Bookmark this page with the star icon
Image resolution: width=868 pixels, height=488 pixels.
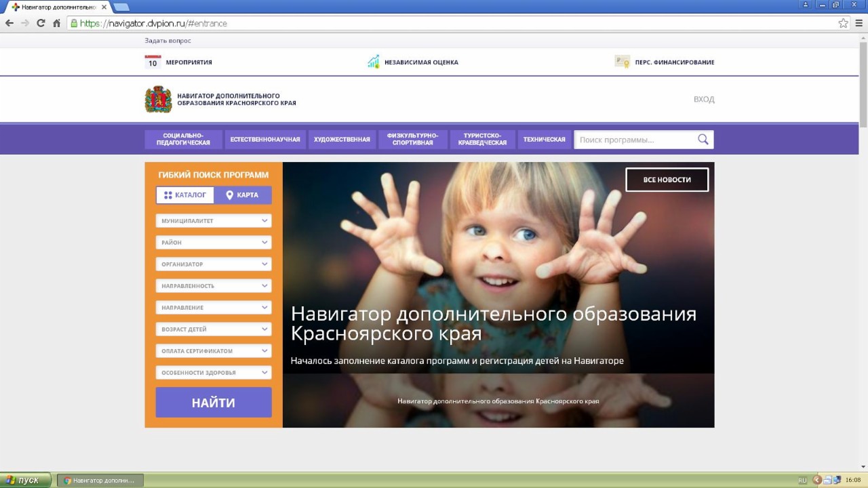click(x=843, y=23)
